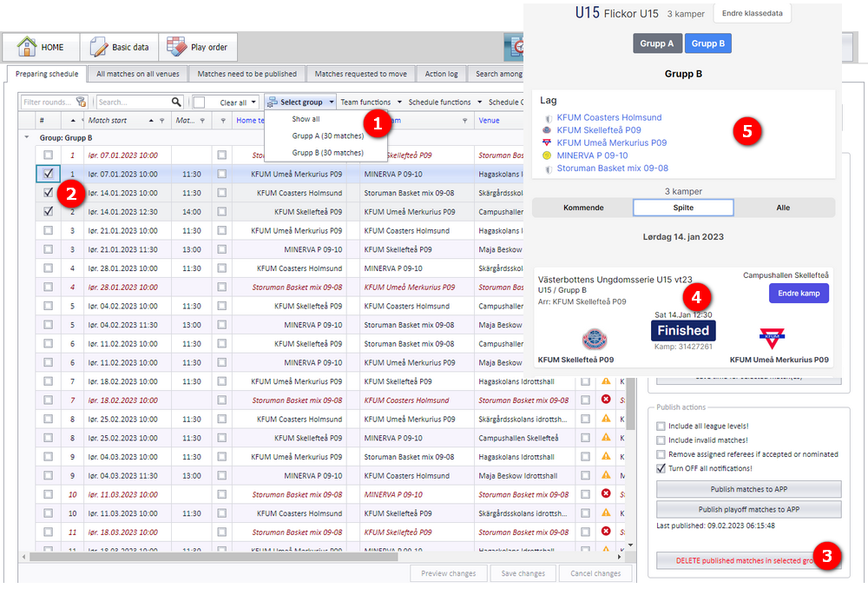Choose Grupp A (30 matches) from menu
The image size is (868, 615).
click(328, 136)
